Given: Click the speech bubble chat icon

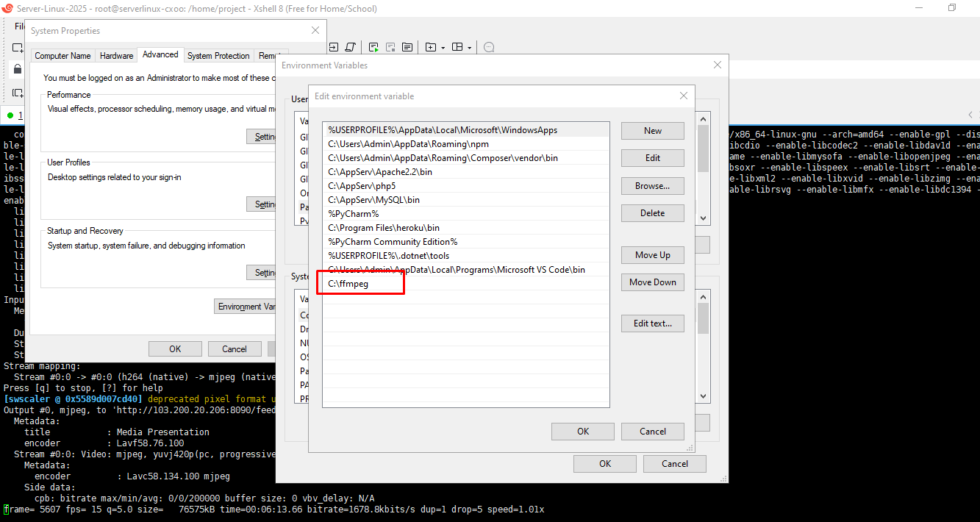Looking at the screenshot, I should 489,47.
